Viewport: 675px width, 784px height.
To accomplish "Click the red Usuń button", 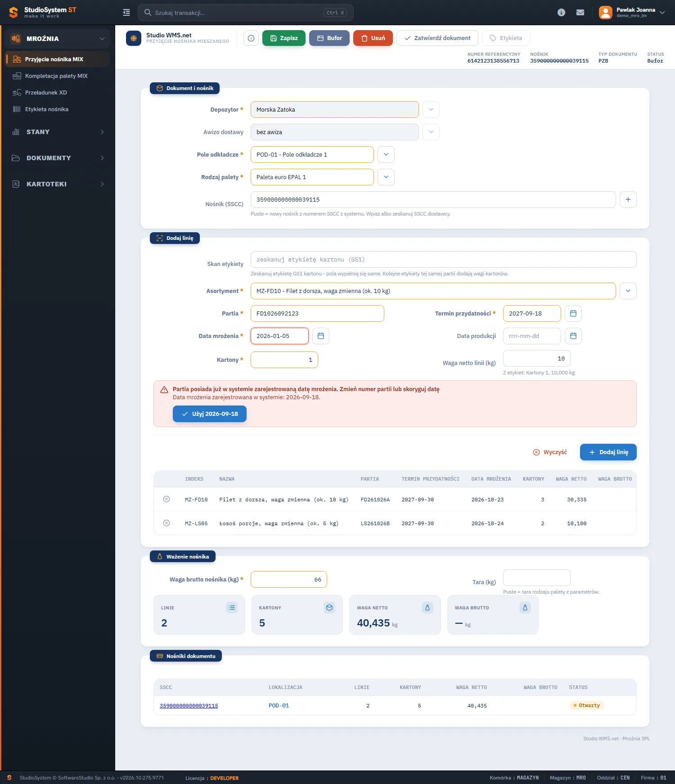I will tap(373, 38).
